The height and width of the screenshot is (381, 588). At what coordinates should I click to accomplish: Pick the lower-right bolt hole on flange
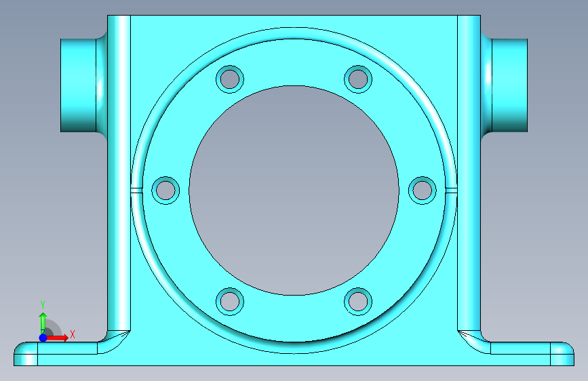click(358, 302)
